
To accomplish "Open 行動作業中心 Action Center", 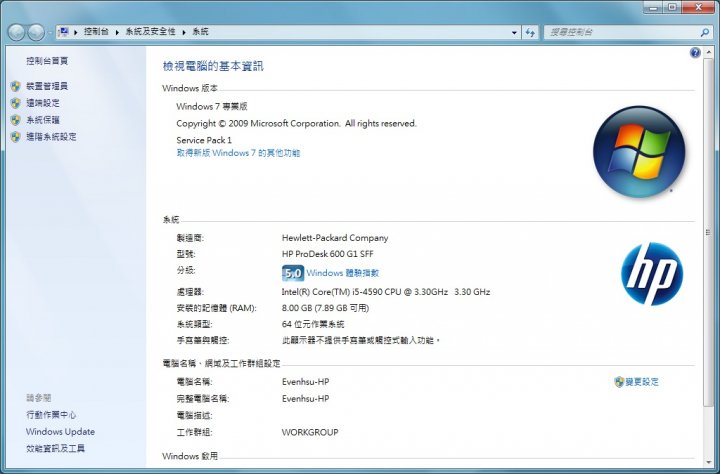I will coord(51,415).
